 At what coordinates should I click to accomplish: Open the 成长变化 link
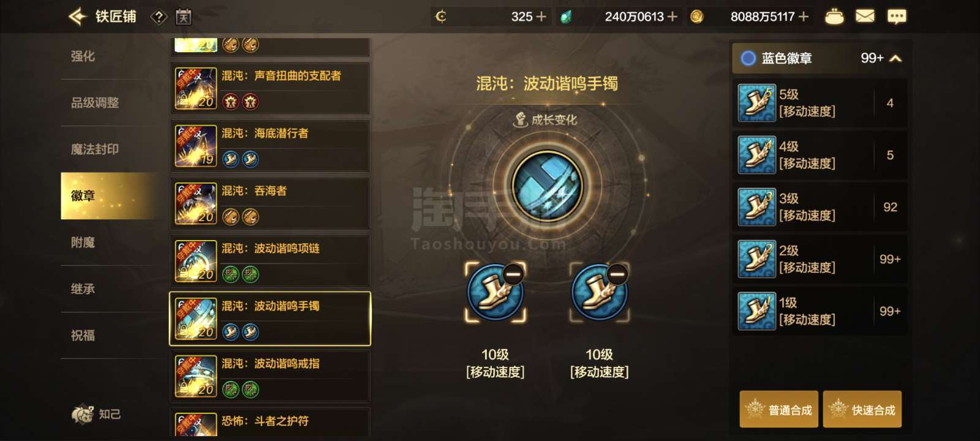click(546, 119)
